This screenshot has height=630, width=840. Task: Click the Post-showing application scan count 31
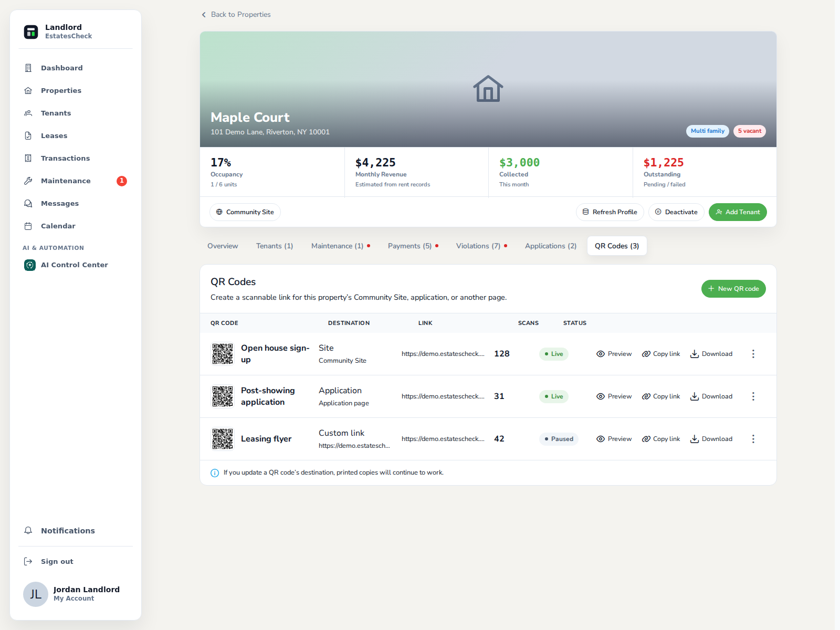(x=499, y=396)
